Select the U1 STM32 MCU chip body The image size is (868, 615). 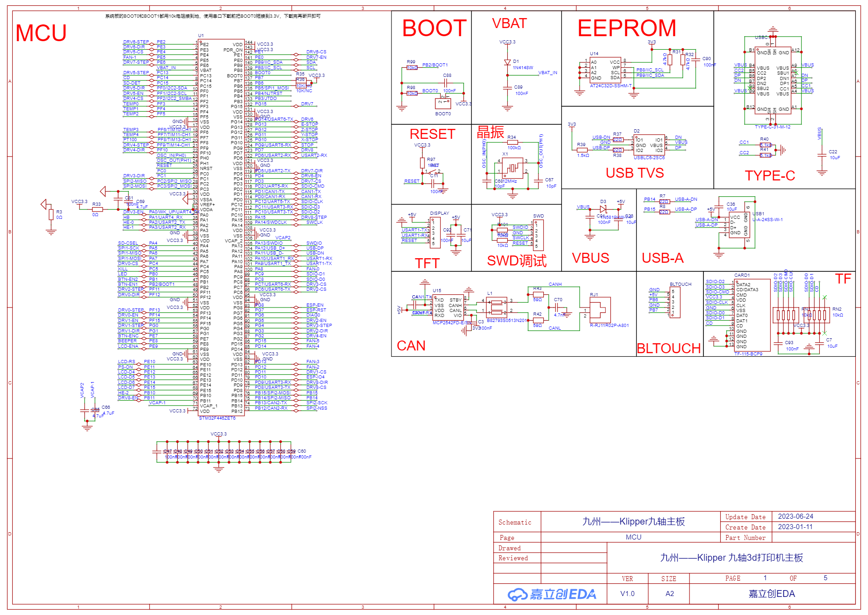pyautogui.click(x=222, y=227)
